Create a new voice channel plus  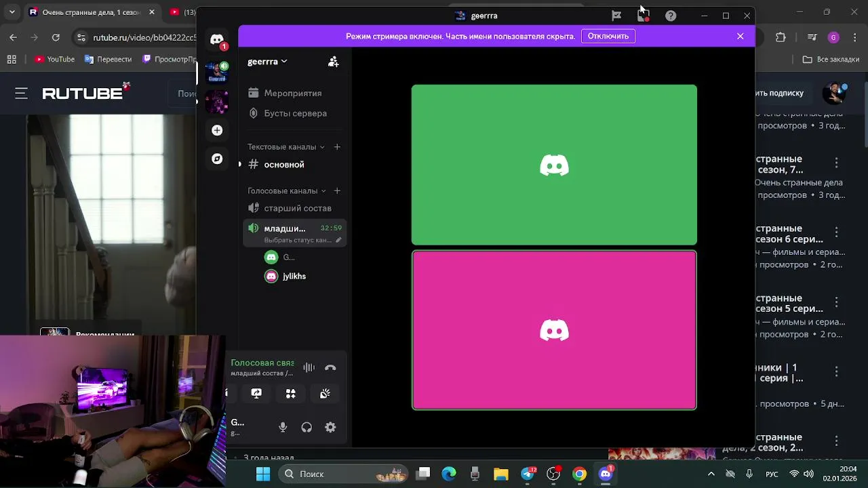pyautogui.click(x=337, y=190)
